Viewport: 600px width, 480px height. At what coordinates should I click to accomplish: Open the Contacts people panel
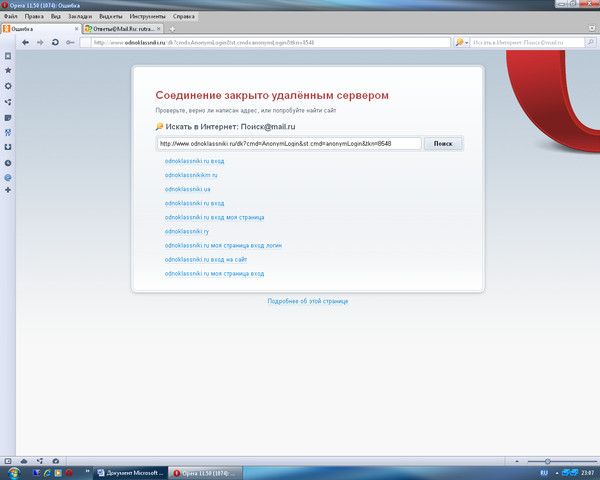(x=8, y=132)
